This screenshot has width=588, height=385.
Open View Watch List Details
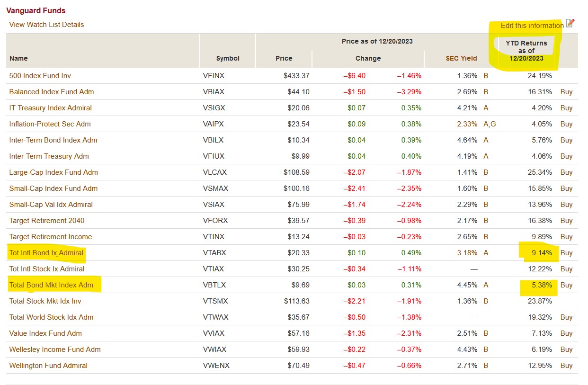(46, 25)
